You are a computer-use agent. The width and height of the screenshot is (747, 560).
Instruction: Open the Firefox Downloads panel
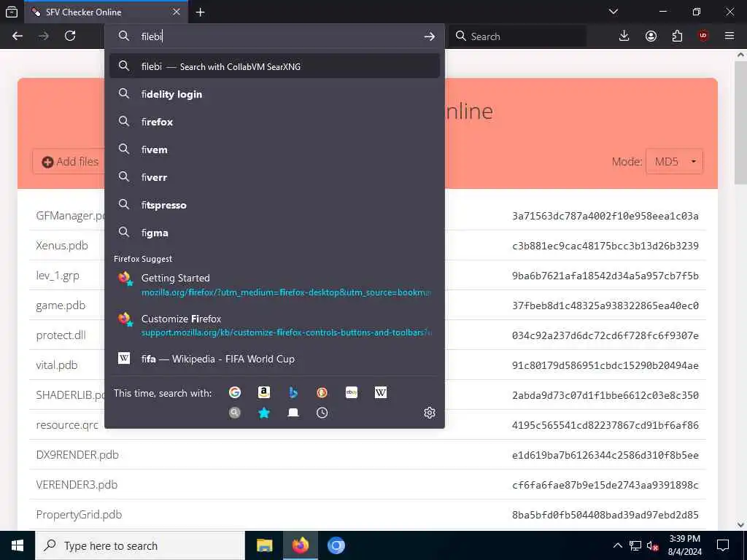tap(624, 36)
